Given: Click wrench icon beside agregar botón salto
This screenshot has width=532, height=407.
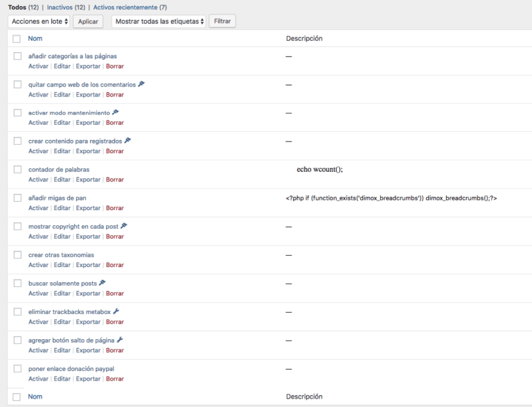Looking at the screenshot, I should 120,340.
